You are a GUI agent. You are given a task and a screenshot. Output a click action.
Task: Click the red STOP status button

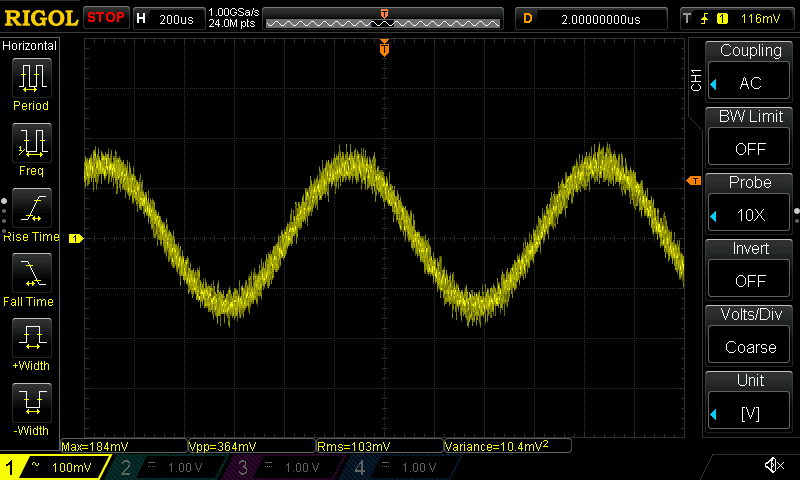pyautogui.click(x=105, y=18)
